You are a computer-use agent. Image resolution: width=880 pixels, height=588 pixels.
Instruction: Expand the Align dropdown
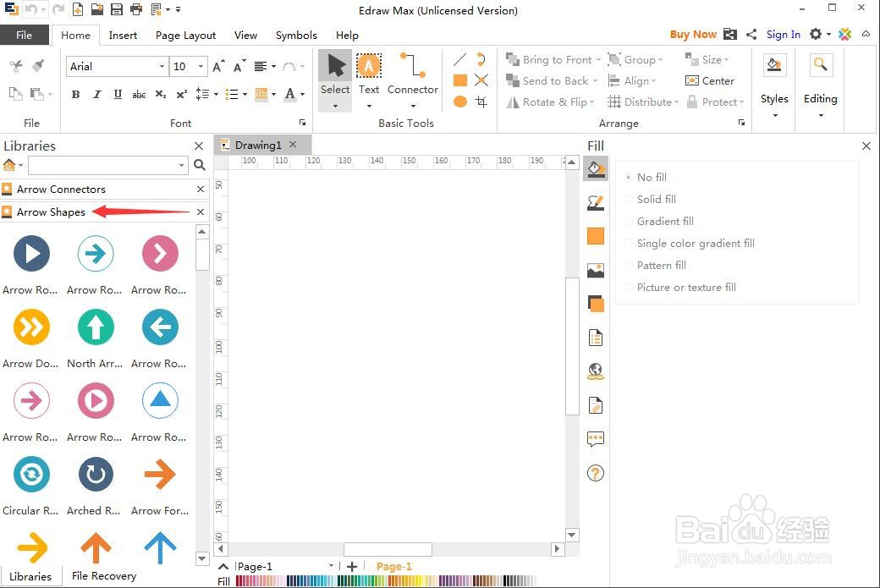coord(654,81)
